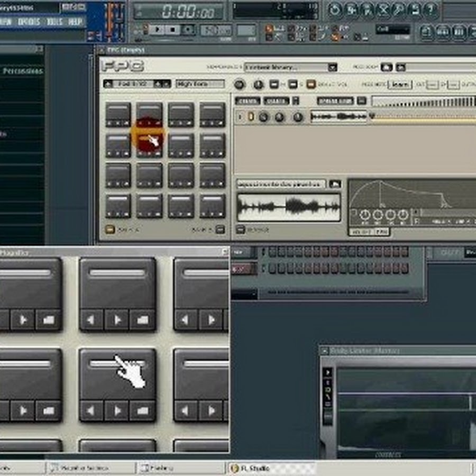Click the Delete layer button
The height and width of the screenshot is (476, 476).
tap(276, 100)
